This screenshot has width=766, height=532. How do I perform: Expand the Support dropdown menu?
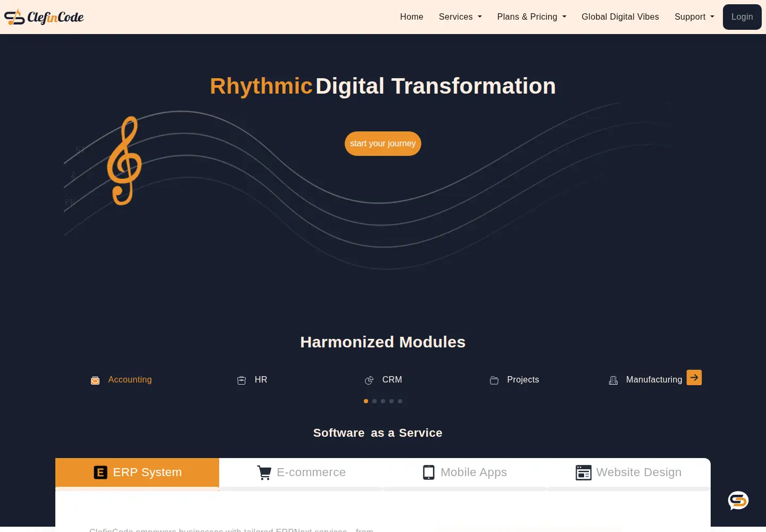click(x=694, y=17)
